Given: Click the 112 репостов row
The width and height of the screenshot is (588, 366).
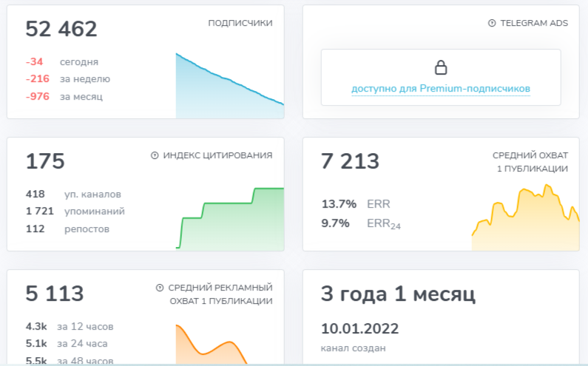Looking at the screenshot, I should click(67, 228).
